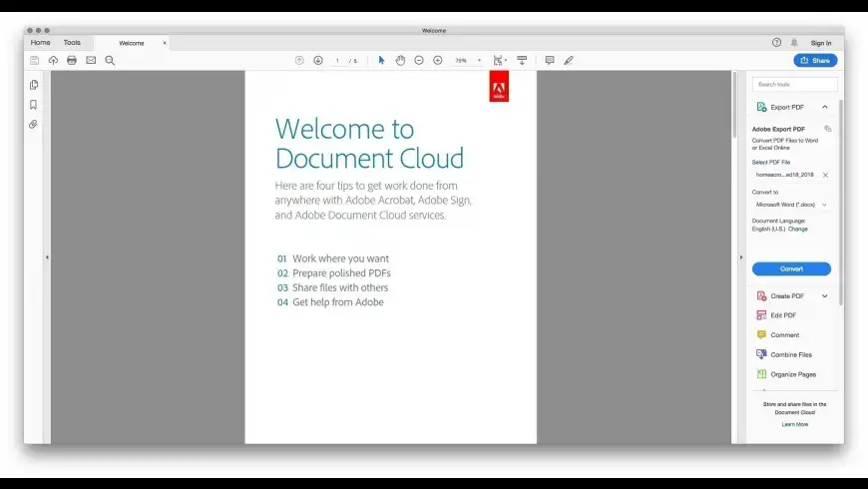Zoom out with the minus icon

click(419, 61)
